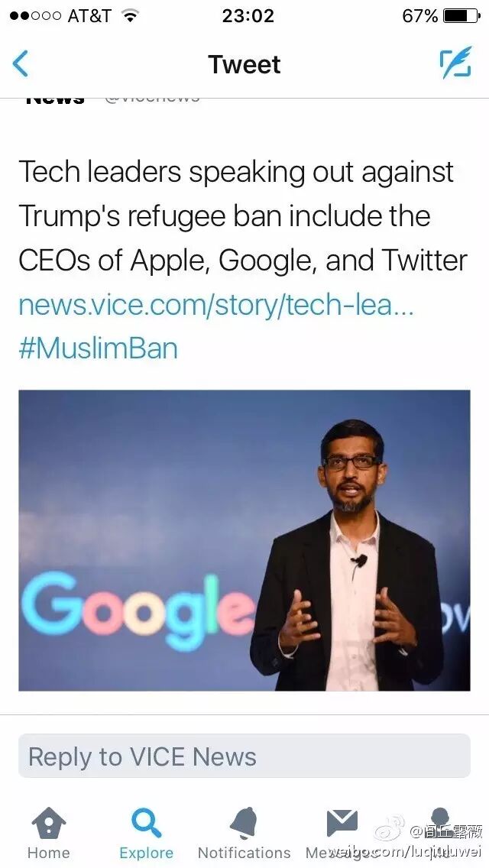Tap the Tweet title in header
489x868 pixels.
tap(244, 64)
